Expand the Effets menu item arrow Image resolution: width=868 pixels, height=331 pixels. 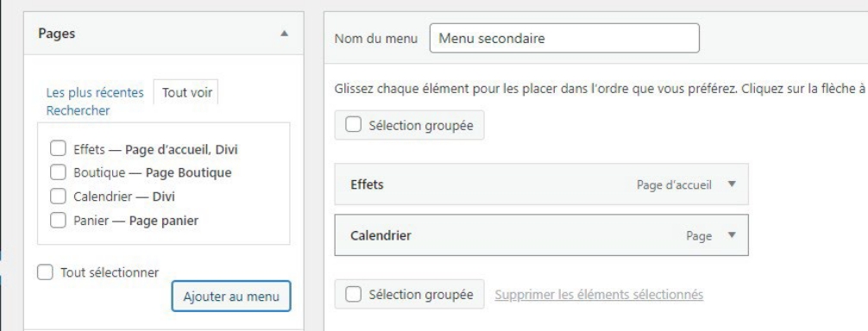point(732,184)
